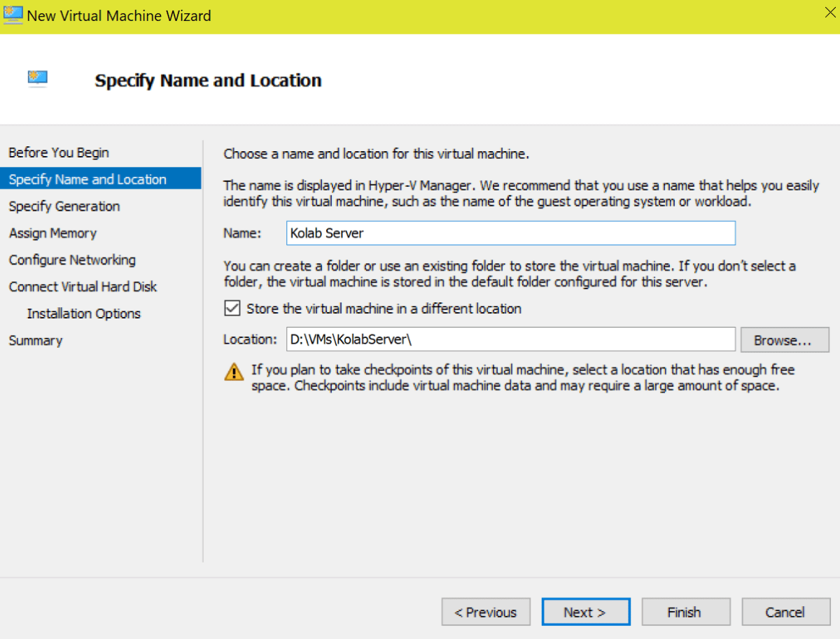Advance with the Next button
The height and width of the screenshot is (639, 840).
(x=586, y=611)
